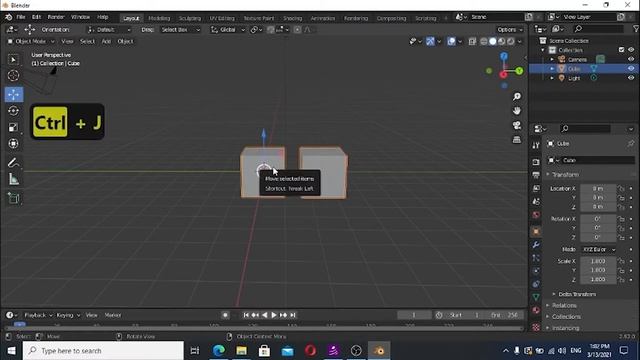Screen dimensions: 640x360
Task: Toggle visibility of Cube in outliner
Action: tap(631, 69)
